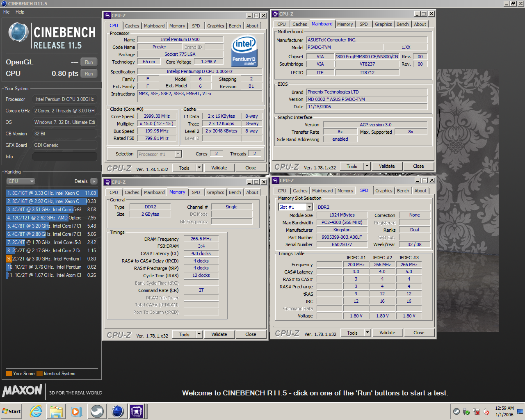Open Windows Explorer folder icon in taskbar
This screenshot has width=525, height=420.
56,411
